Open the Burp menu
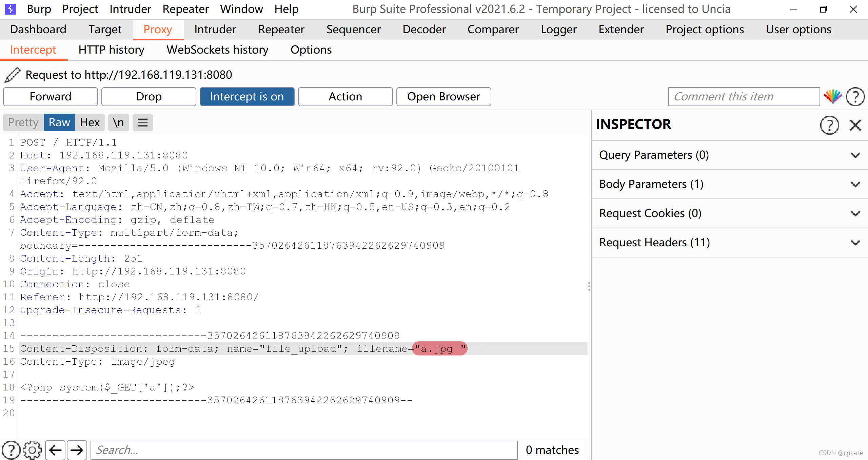Viewport: 868px width, 460px height. click(39, 9)
